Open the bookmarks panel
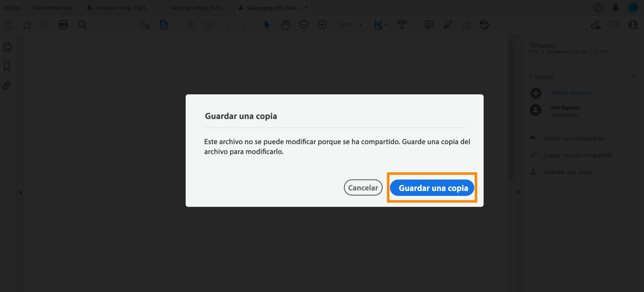This screenshot has width=644, height=292. click(7, 66)
